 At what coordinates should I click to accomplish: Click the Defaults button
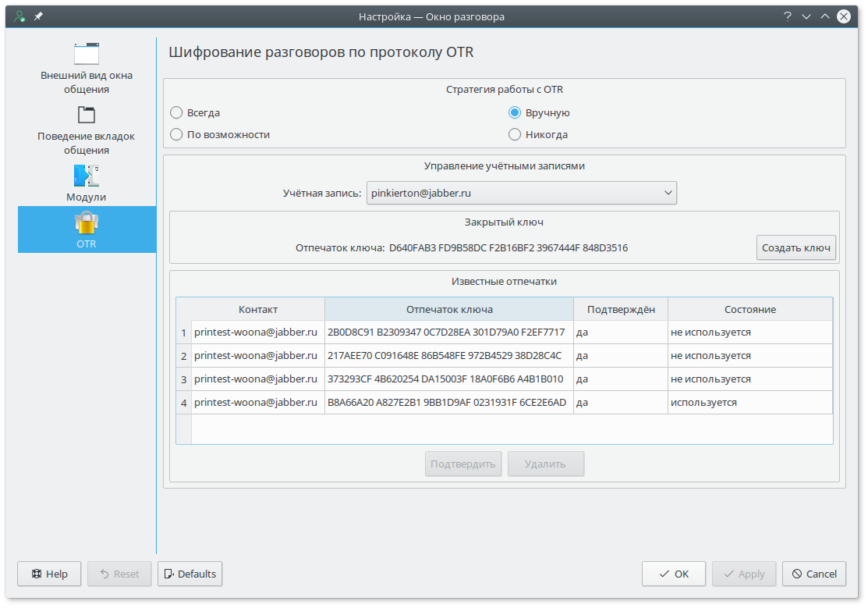point(190,574)
